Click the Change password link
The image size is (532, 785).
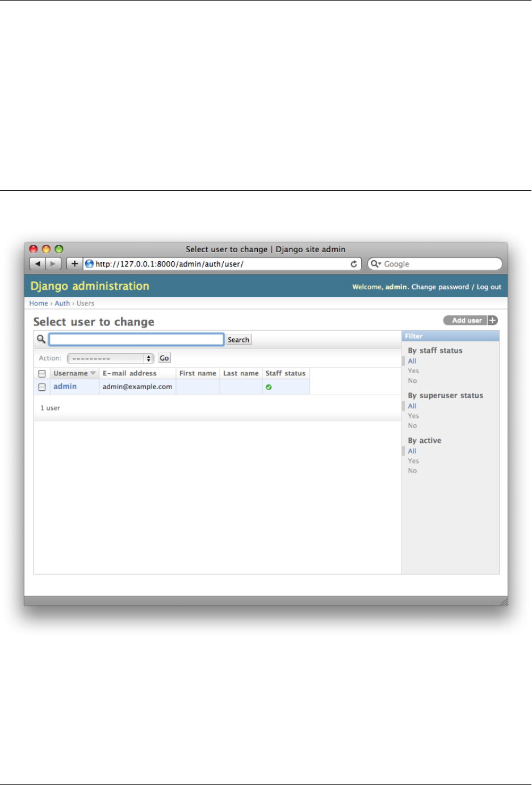[440, 287]
